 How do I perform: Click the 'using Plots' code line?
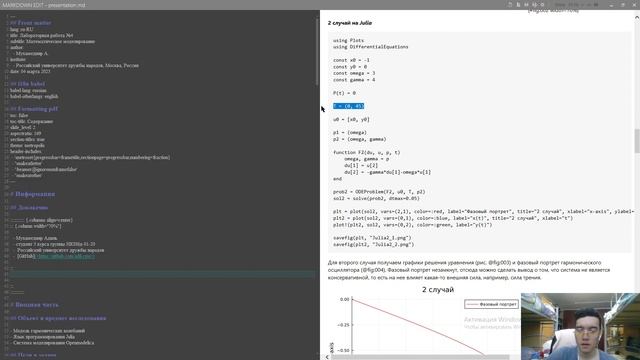[348, 40]
